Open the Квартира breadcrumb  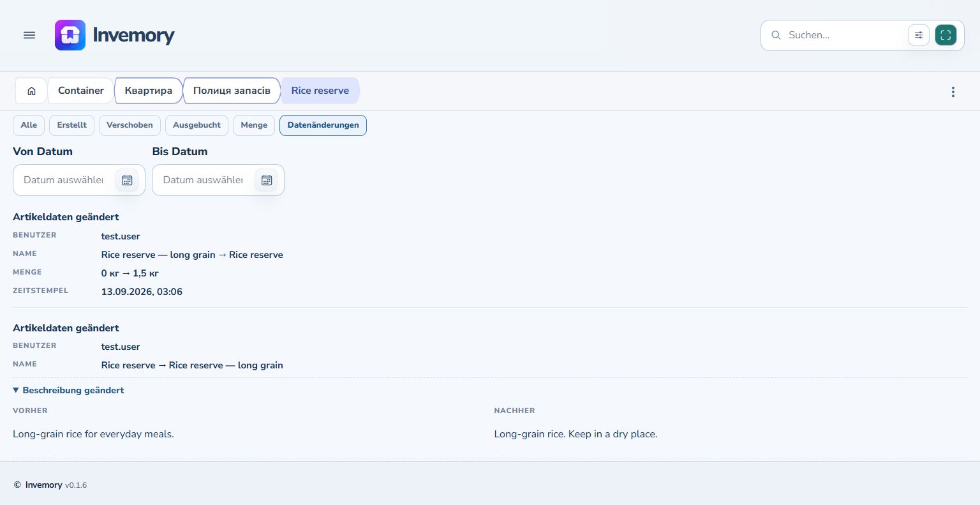coord(149,91)
